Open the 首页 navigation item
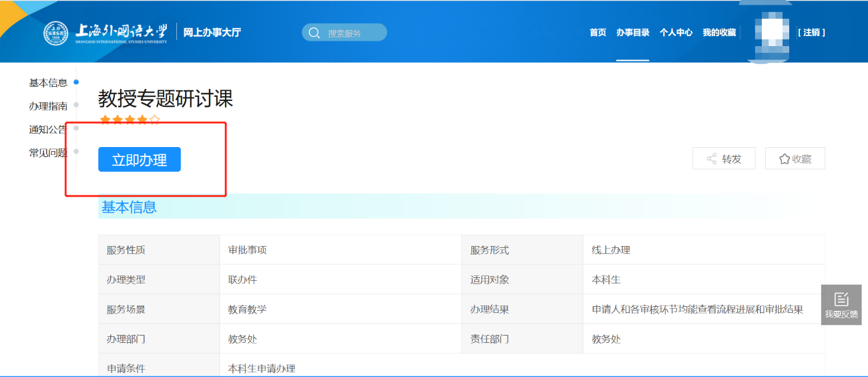The width and height of the screenshot is (868, 377). click(x=598, y=33)
